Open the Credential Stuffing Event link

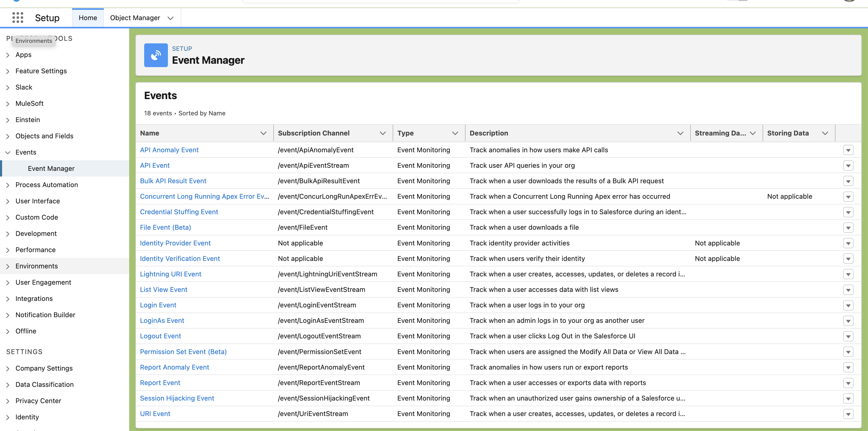pyautogui.click(x=179, y=212)
